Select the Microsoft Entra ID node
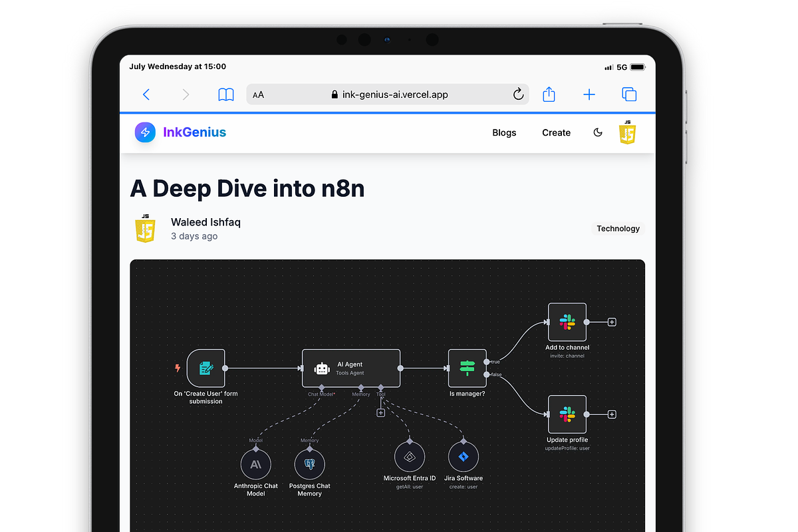798x532 pixels. pos(410,457)
